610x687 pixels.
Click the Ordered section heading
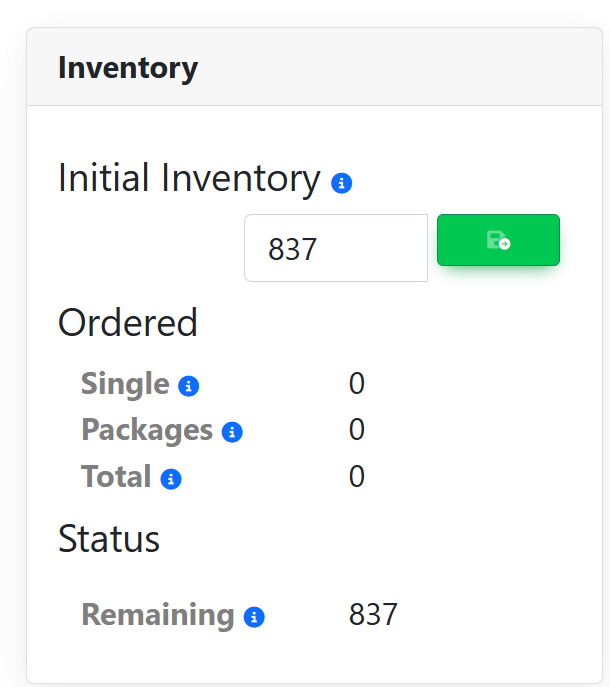coord(128,323)
